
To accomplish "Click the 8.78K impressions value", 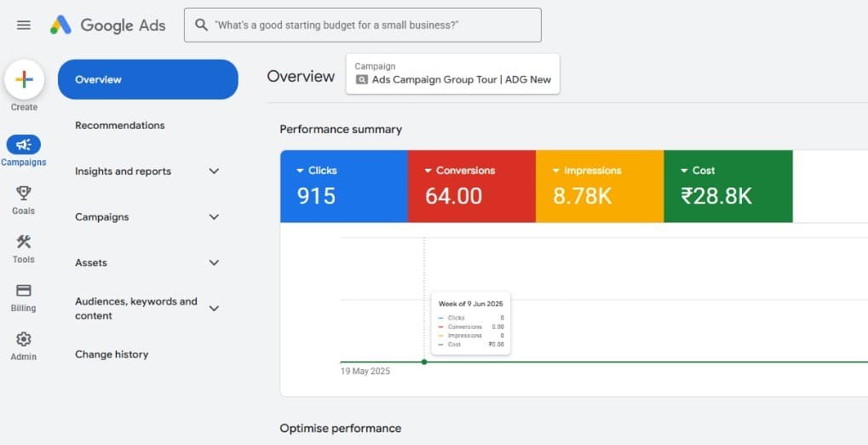I will point(583,196).
